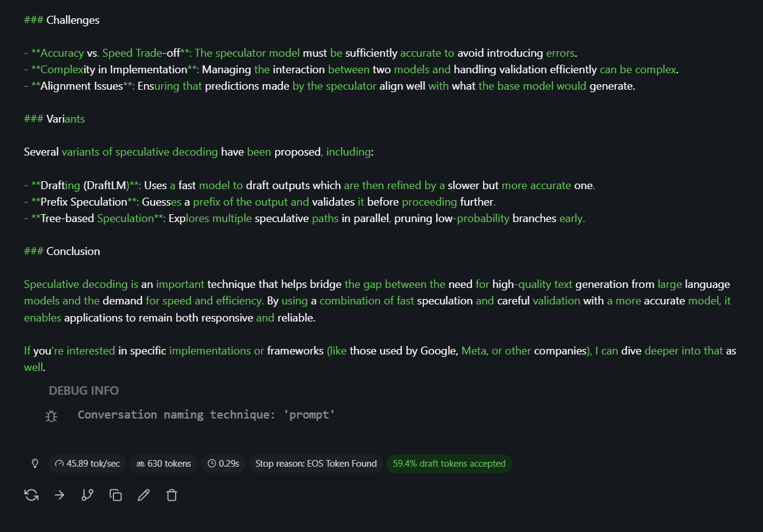This screenshot has width=763, height=532.
Task: Click the Variants section heading
Action: click(54, 118)
